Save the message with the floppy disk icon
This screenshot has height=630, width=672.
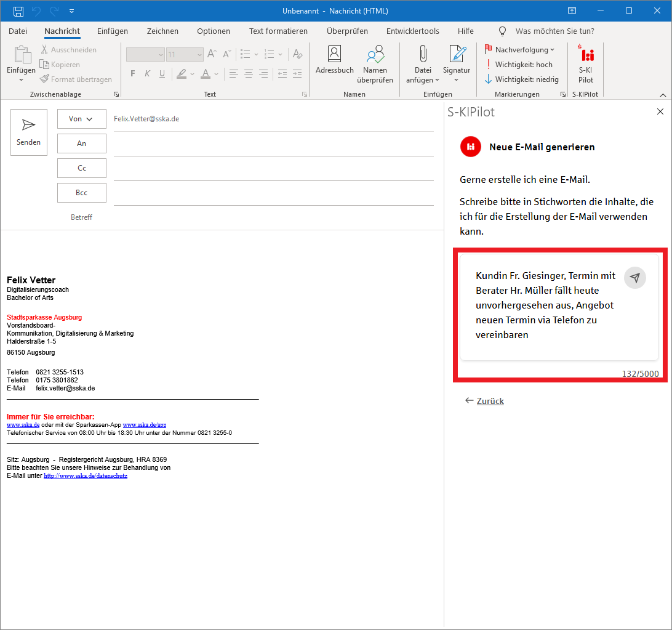(18, 11)
